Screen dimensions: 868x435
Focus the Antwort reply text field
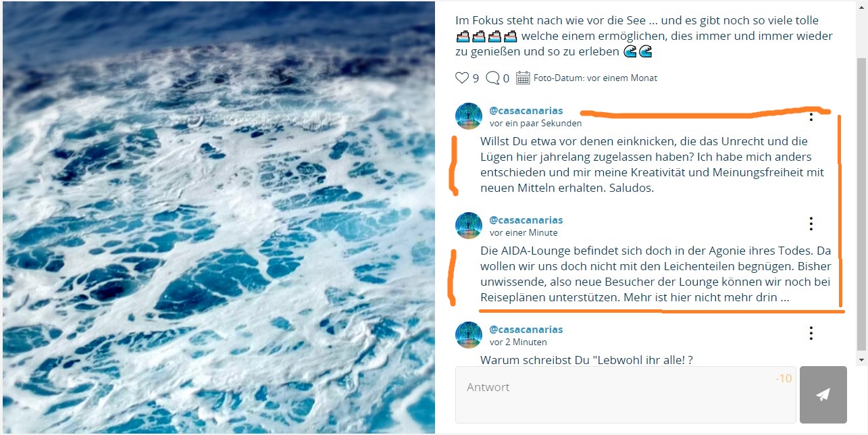tap(626, 395)
